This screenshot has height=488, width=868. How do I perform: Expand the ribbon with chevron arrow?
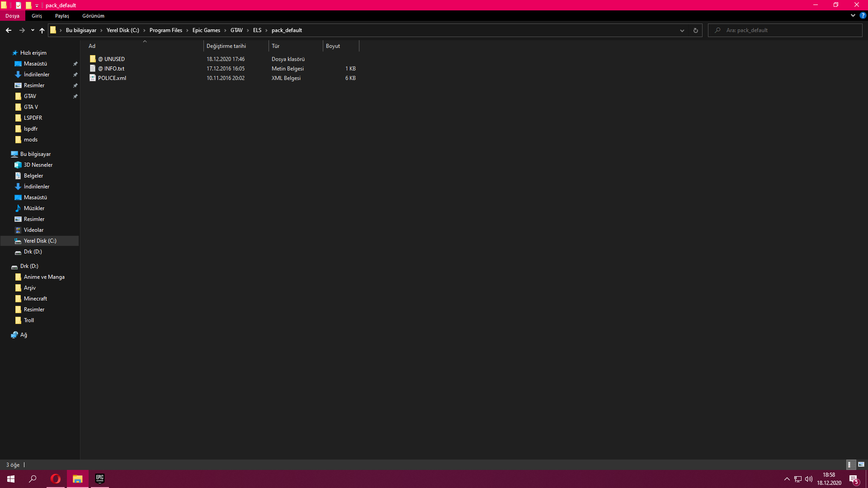tap(853, 15)
